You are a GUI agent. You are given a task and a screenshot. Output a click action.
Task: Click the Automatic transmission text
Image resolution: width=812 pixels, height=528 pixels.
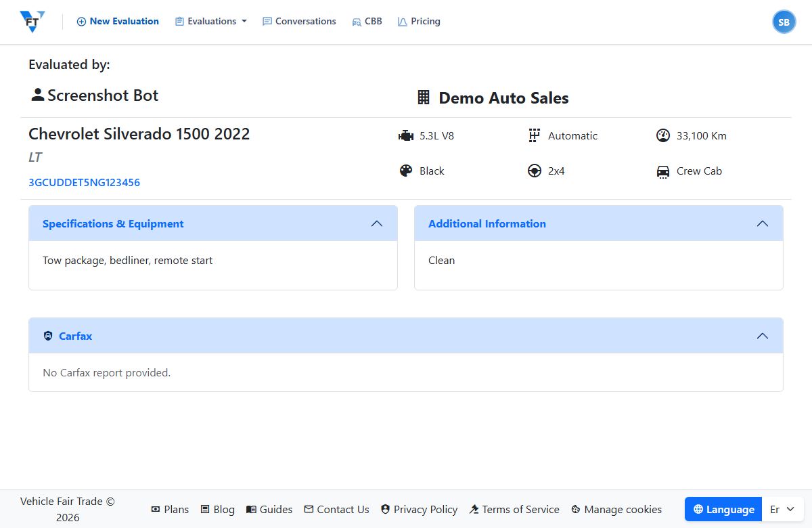572,136
